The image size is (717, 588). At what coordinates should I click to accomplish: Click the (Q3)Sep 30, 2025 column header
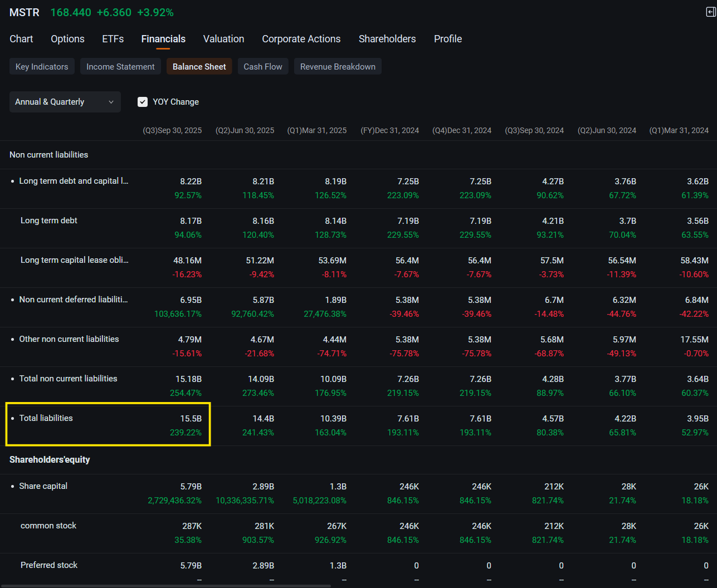(x=172, y=130)
